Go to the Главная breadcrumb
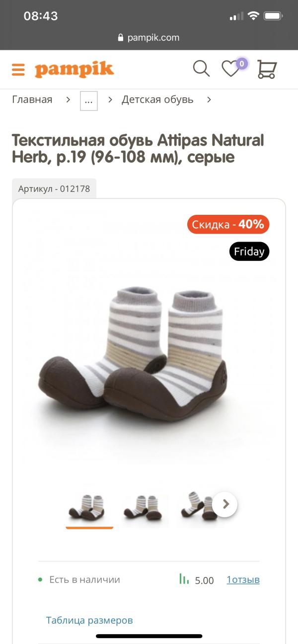Image resolution: width=298 pixels, height=644 pixels. coord(32,99)
